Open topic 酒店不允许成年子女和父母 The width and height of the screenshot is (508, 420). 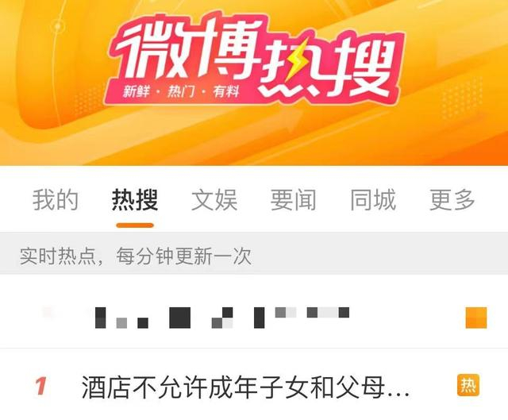coord(245,387)
